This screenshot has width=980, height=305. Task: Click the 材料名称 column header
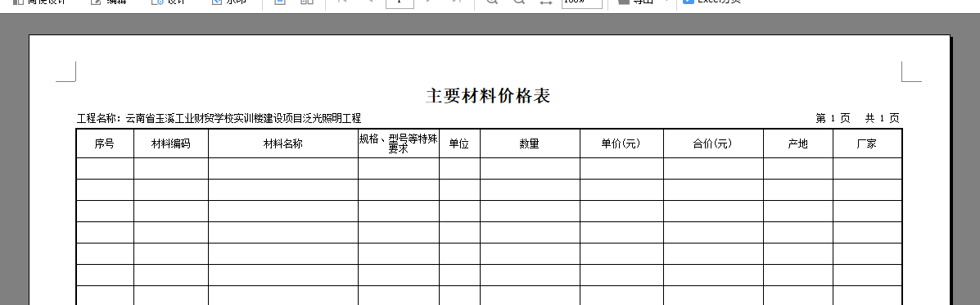click(282, 143)
